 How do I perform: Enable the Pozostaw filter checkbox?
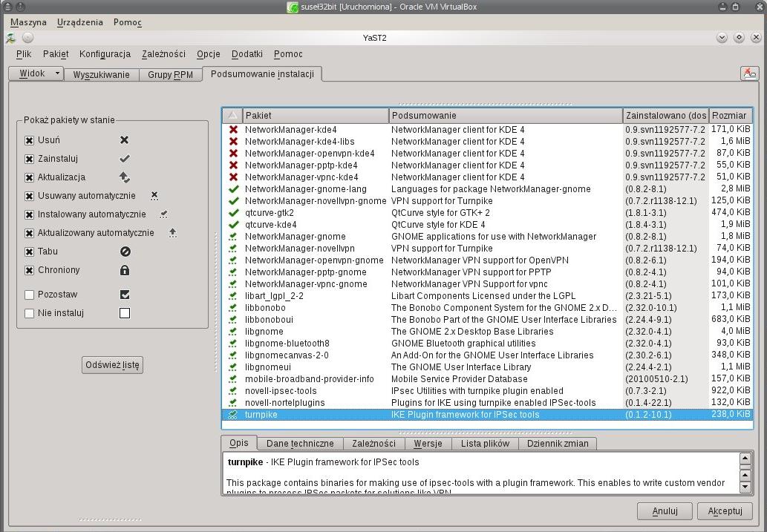point(30,294)
